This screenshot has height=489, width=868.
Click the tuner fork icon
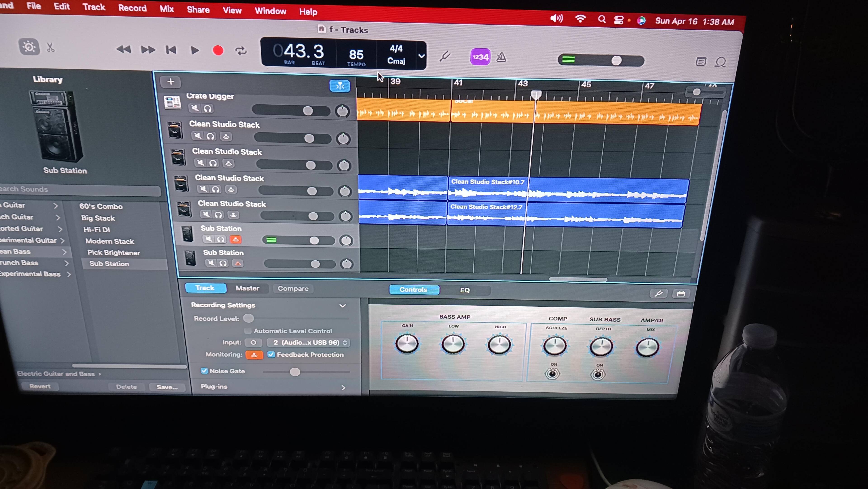[445, 56]
